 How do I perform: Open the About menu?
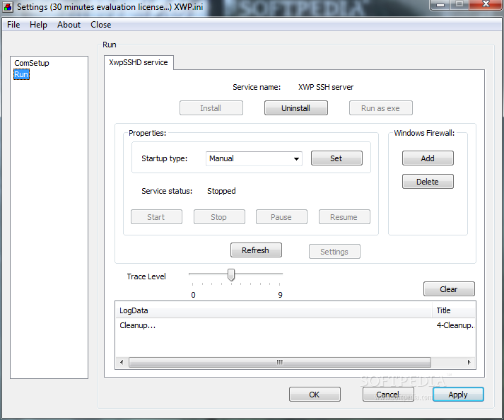[x=69, y=25]
